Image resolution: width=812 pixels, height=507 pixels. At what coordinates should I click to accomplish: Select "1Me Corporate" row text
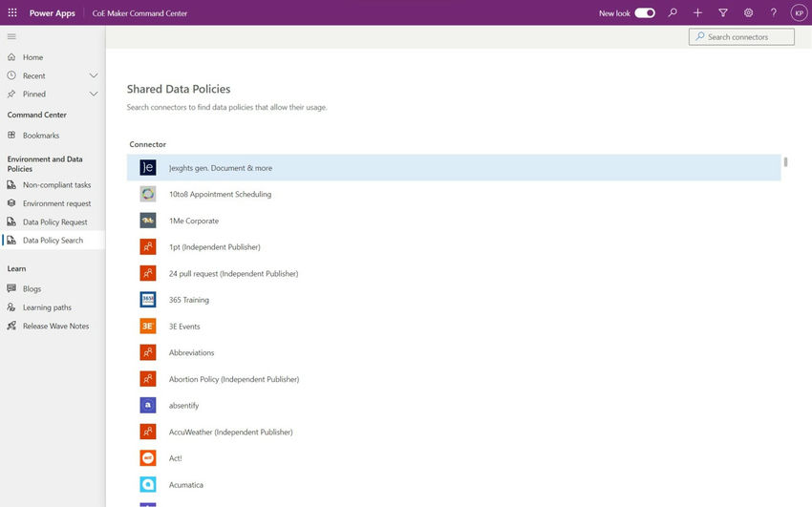(194, 221)
